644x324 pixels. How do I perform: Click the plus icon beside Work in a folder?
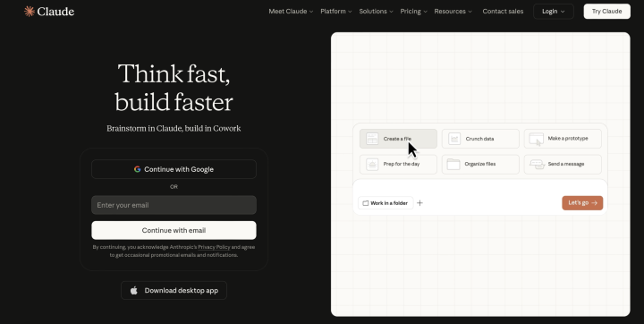tap(419, 202)
